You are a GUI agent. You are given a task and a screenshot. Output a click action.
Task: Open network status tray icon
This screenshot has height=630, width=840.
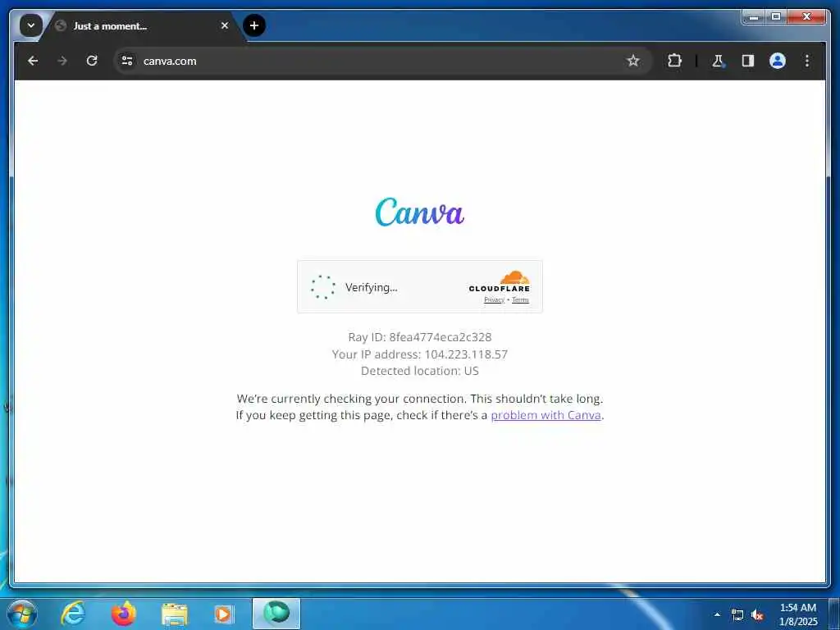[737, 615]
